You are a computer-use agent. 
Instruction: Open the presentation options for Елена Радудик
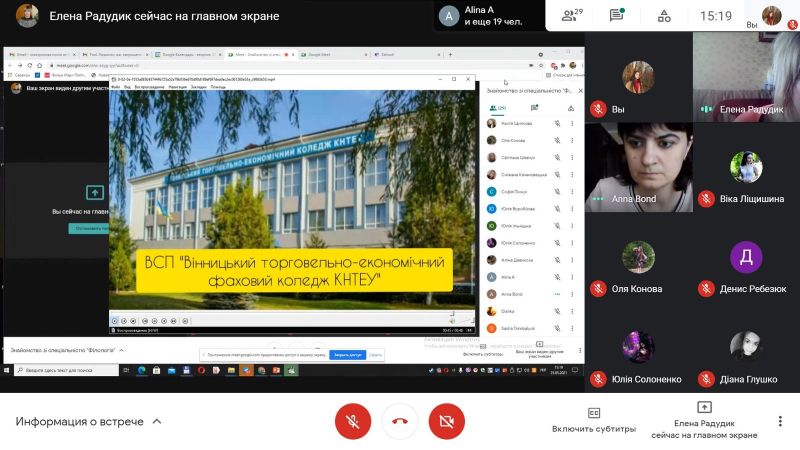pyautogui.click(x=704, y=420)
